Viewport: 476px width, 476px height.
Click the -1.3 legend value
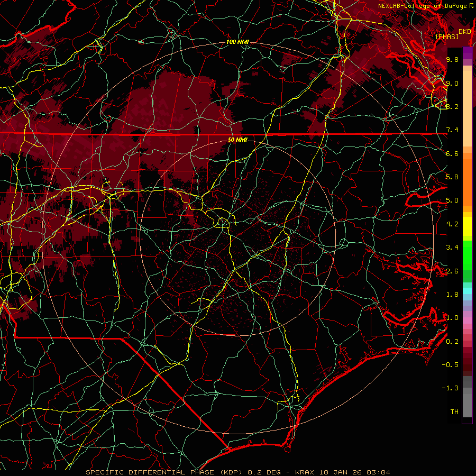pyautogui.click(x=450, y=388)
